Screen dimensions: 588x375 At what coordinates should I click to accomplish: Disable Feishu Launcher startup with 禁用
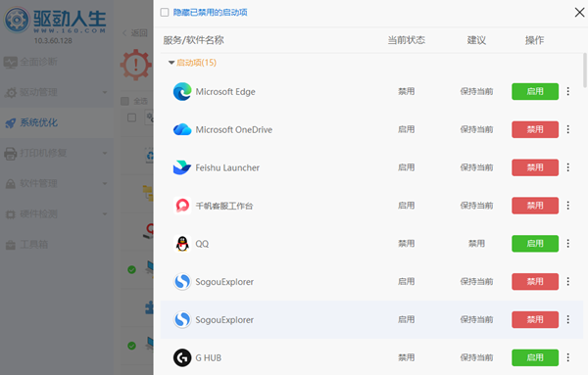click(x=535, y=167)
